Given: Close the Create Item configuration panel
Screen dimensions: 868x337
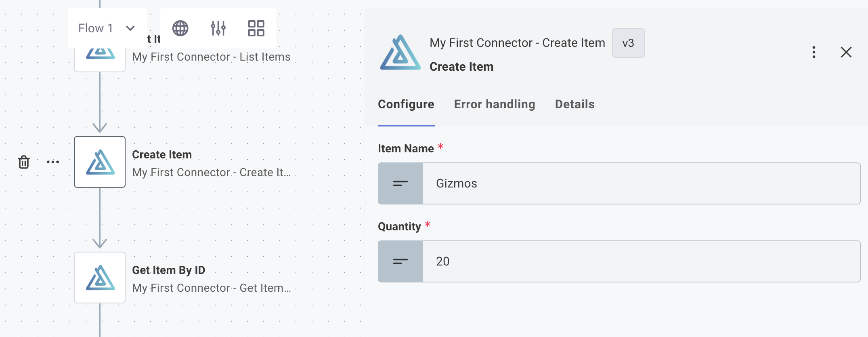Looking at the screenshot, I should 846,52.
